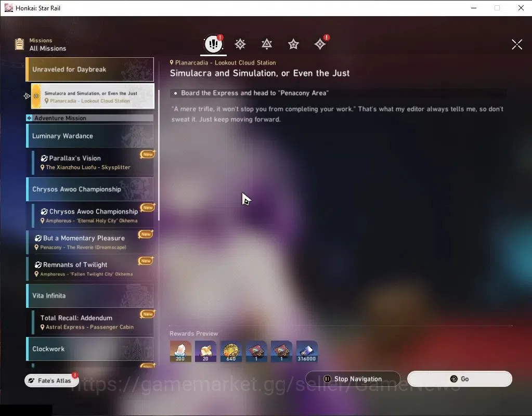Click the mission type icon beside But a Momentary Pleasure

pos(38,238)
